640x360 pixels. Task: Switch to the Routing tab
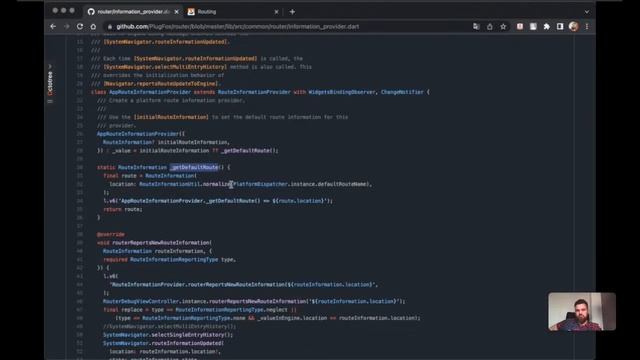pos(233,12)
